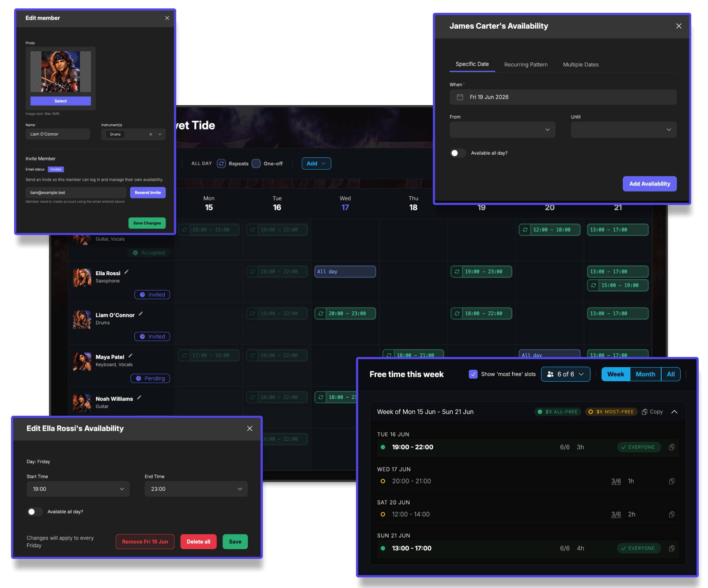This screenshot has height=588, width=708.
Task: Switch to Specific Date tab
Action: click(472, 64)
